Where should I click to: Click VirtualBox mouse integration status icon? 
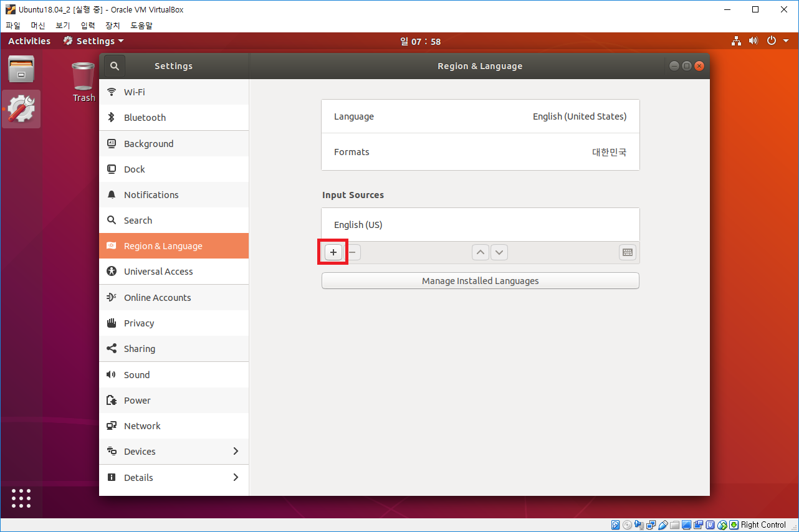pos(722,525)
